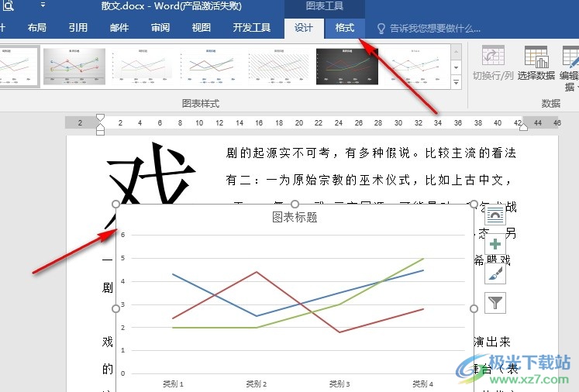Apply the dark black background chart style
Viewport: 579px width, 392px height.
[x=347, y=67]
